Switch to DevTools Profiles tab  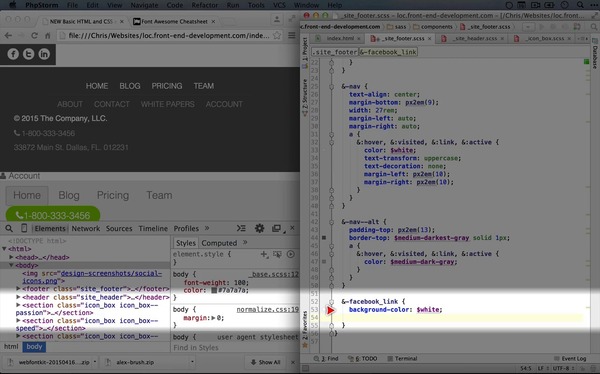186,229
